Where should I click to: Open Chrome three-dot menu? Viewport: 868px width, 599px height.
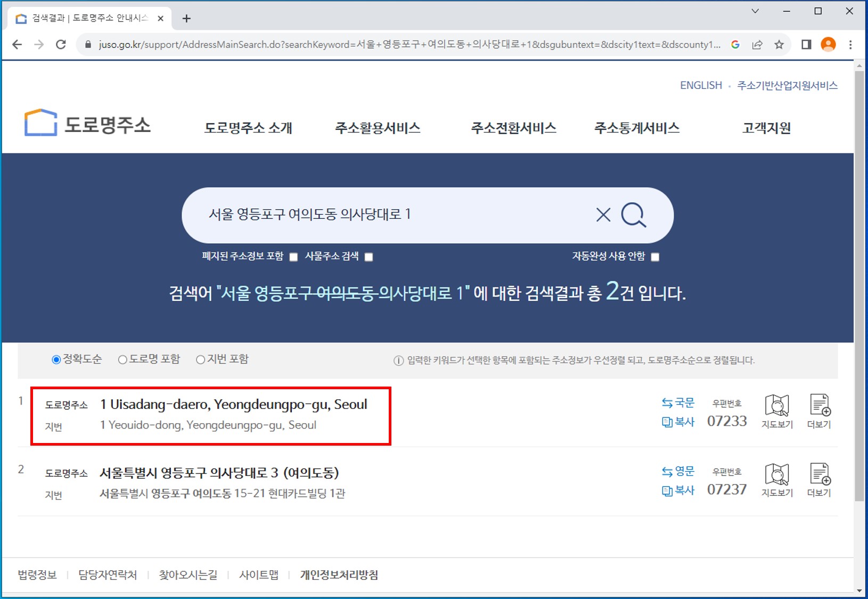coord(850,45)
